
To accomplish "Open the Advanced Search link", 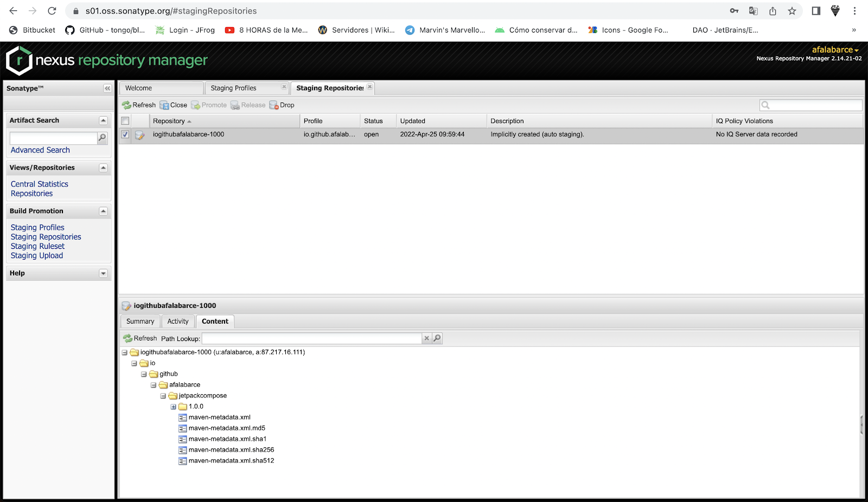I will (x=40, y=150).
